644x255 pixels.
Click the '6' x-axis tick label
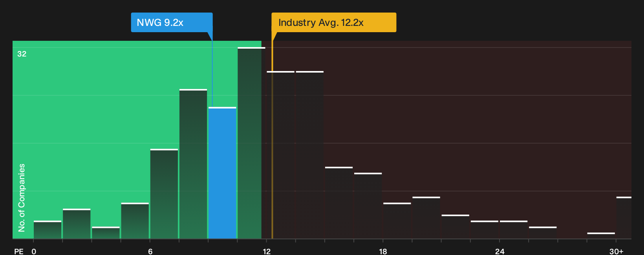click(150, 251)
